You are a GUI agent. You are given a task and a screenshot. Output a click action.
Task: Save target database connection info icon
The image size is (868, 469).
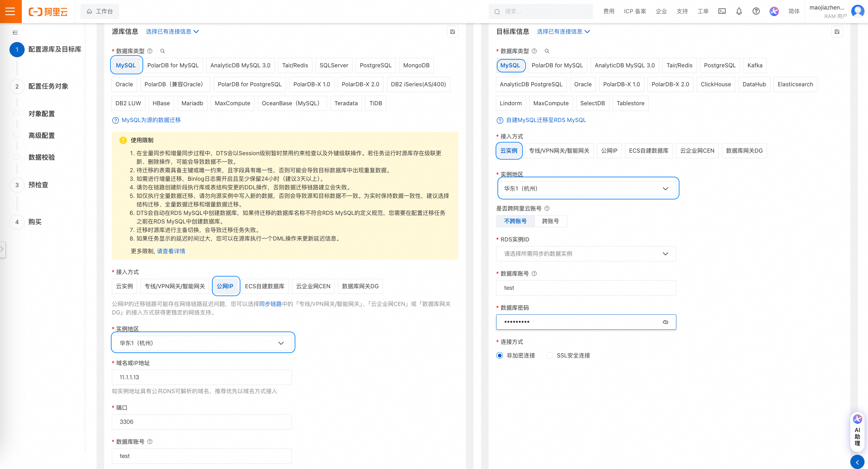[x=837, y=32]
